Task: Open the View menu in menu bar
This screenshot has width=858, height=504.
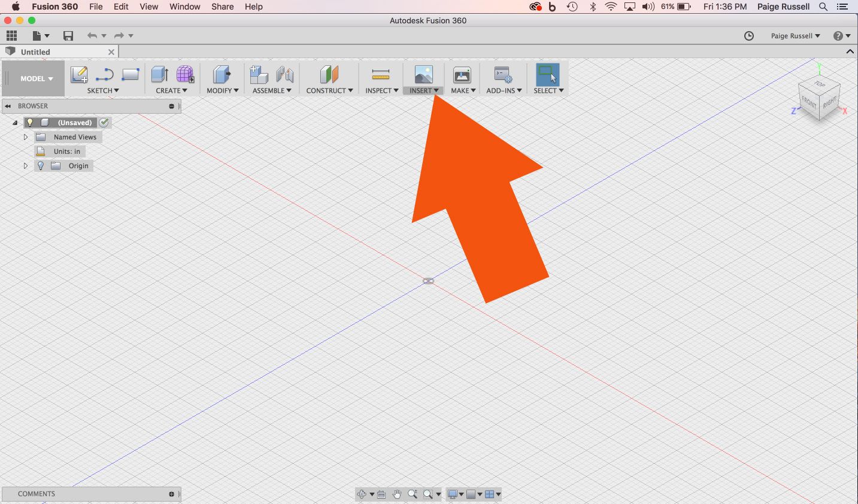Action: (x=149, y=7)
